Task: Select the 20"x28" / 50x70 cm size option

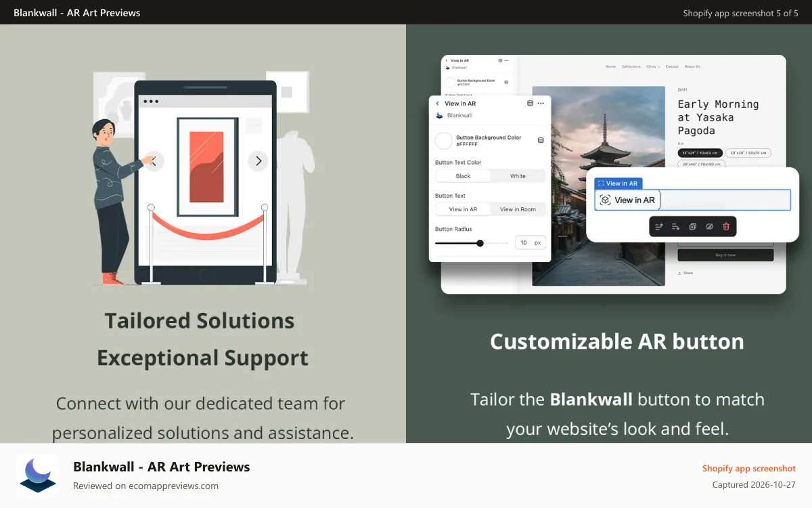Action: pos(749,153)
